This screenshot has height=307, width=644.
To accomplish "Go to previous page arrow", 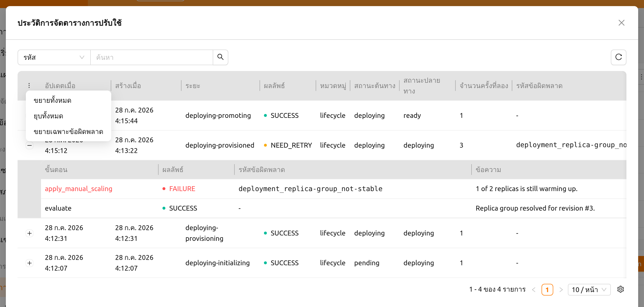I will pyautogui.click(x=534, y=289).
